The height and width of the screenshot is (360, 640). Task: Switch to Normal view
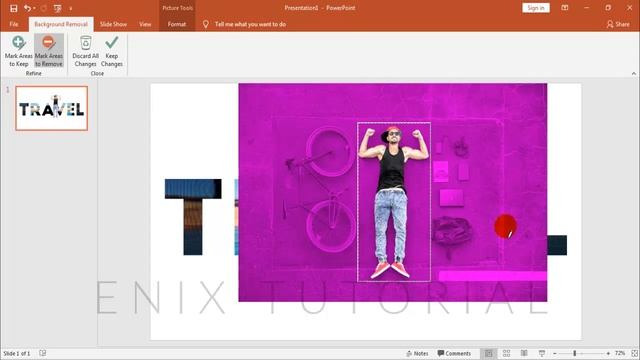(x=489, y=353)
